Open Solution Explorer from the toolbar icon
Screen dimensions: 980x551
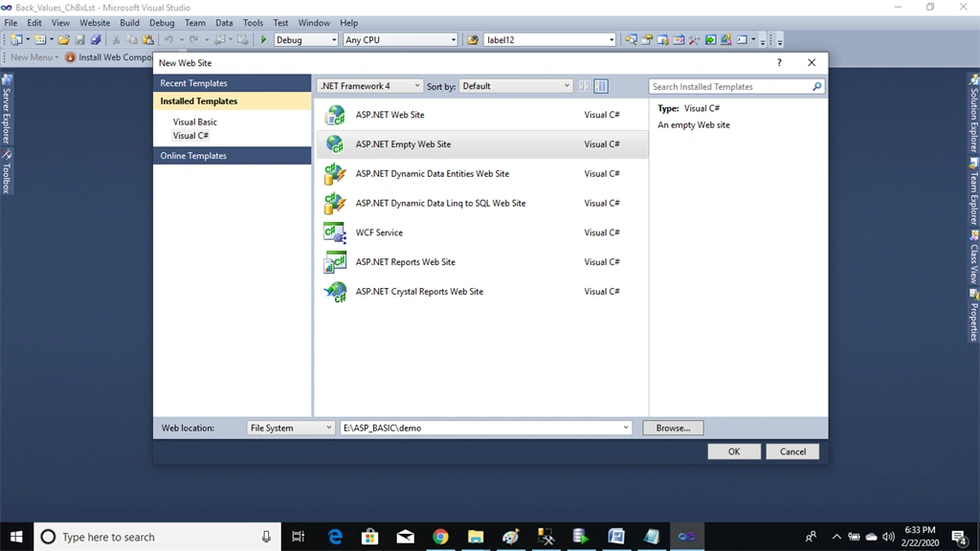pyautogui.click(x=631, y=40)
